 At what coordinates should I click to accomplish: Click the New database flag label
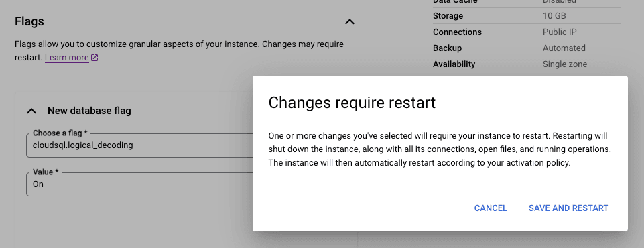click(x=89, y=111)
